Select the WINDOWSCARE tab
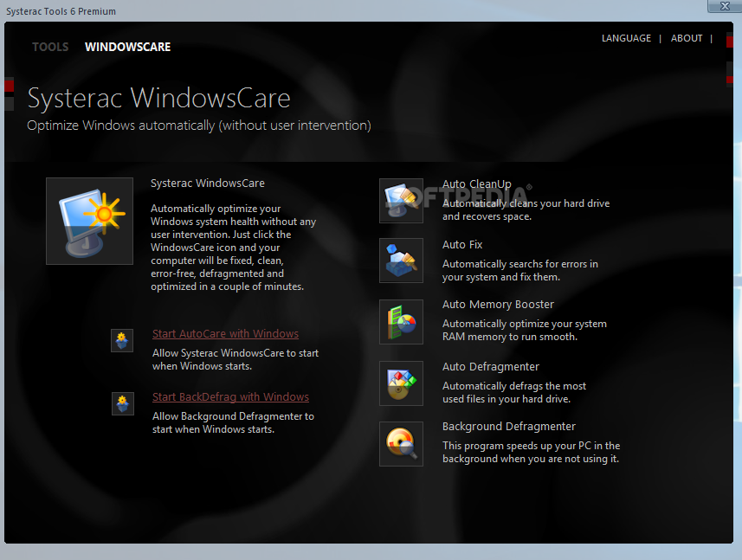The image size is (742, 560). [128, 47]
